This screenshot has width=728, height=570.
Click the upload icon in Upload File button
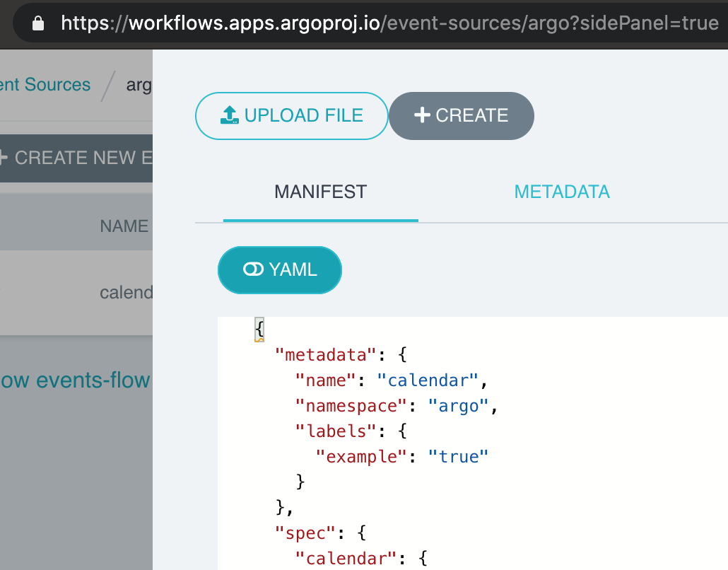[x=230, y=115]
